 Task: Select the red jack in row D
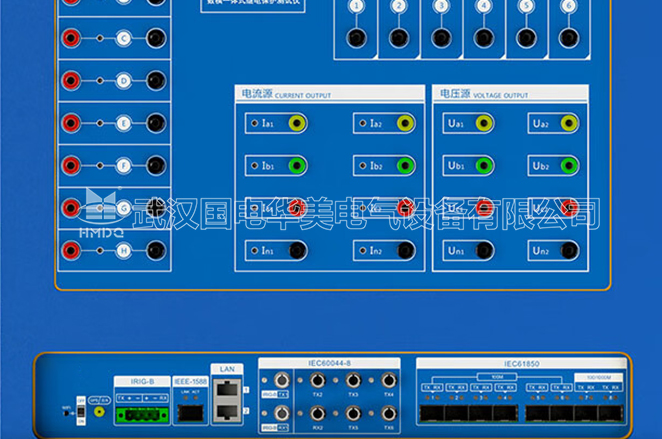click(71, 81)
